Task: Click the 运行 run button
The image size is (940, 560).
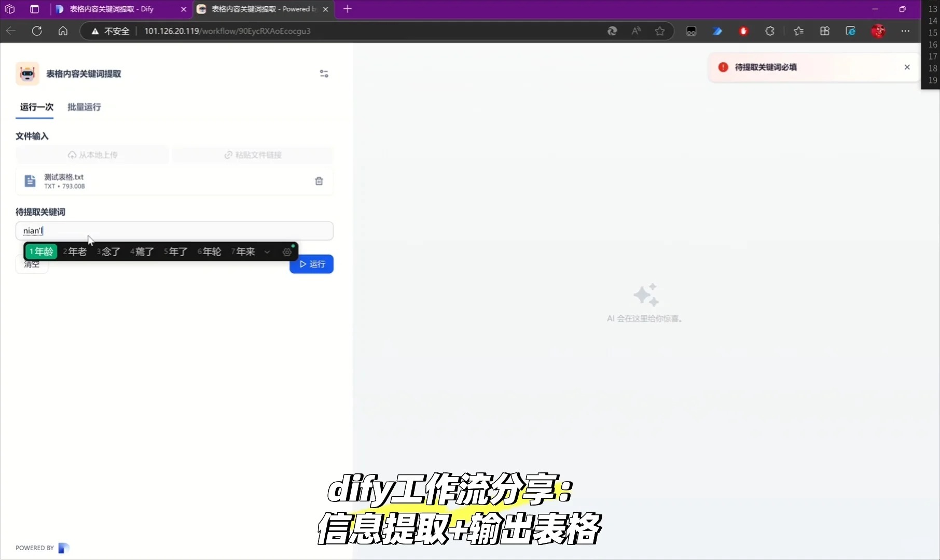Action: 311,264
